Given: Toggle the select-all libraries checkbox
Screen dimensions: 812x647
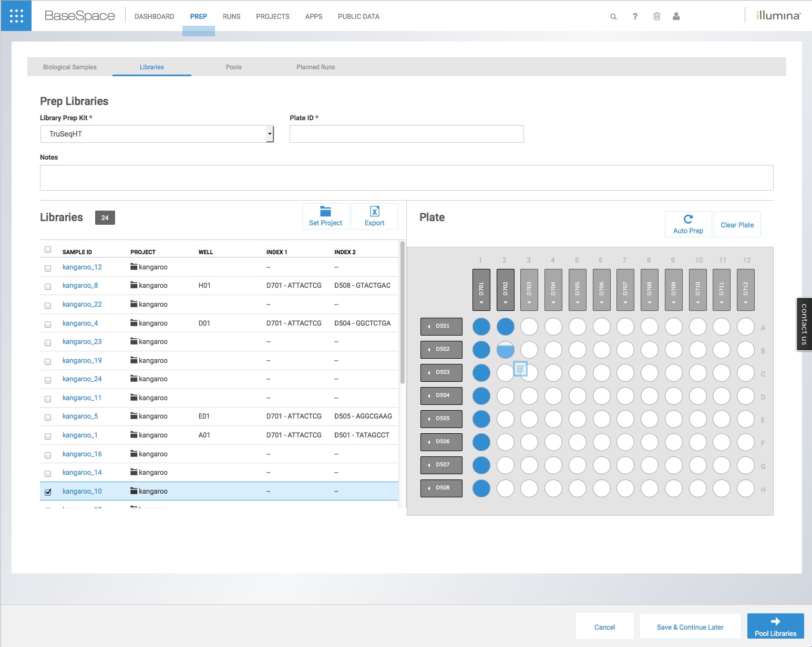Looking at the screenshot, I should tap(48, 249).
